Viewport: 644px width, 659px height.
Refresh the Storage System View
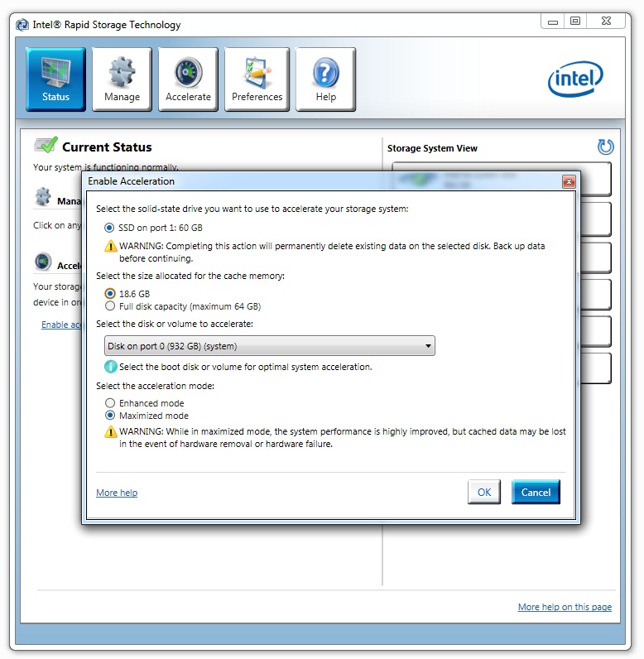click(605, 147)
